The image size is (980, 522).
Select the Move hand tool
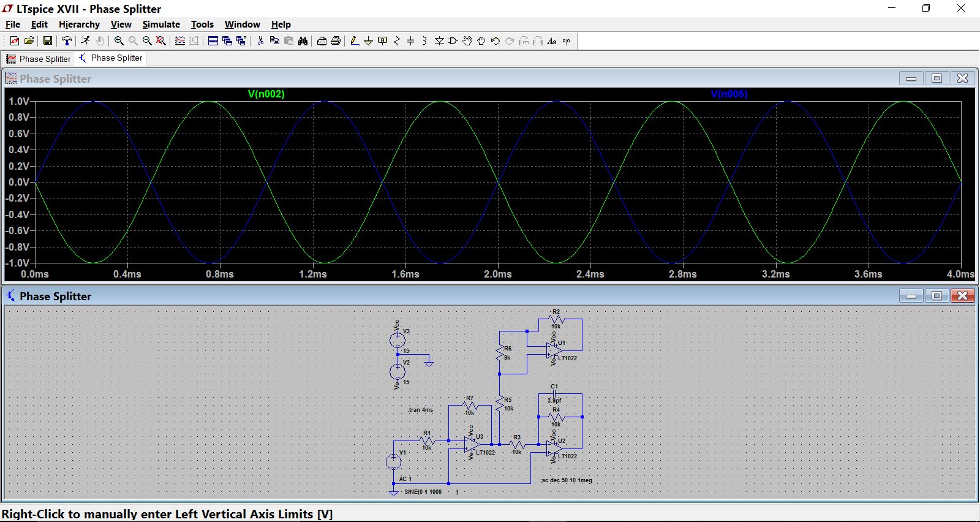[x=467, y=41]
